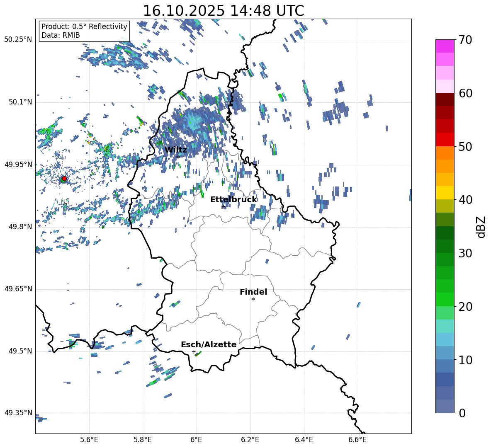Click the colorbar tick label 50
The width and height of the screenshot is (491, 448).
(465, 147)
